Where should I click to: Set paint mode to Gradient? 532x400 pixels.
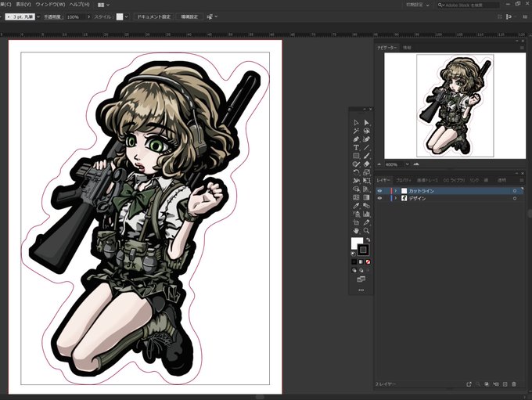(x=361, y=261)
